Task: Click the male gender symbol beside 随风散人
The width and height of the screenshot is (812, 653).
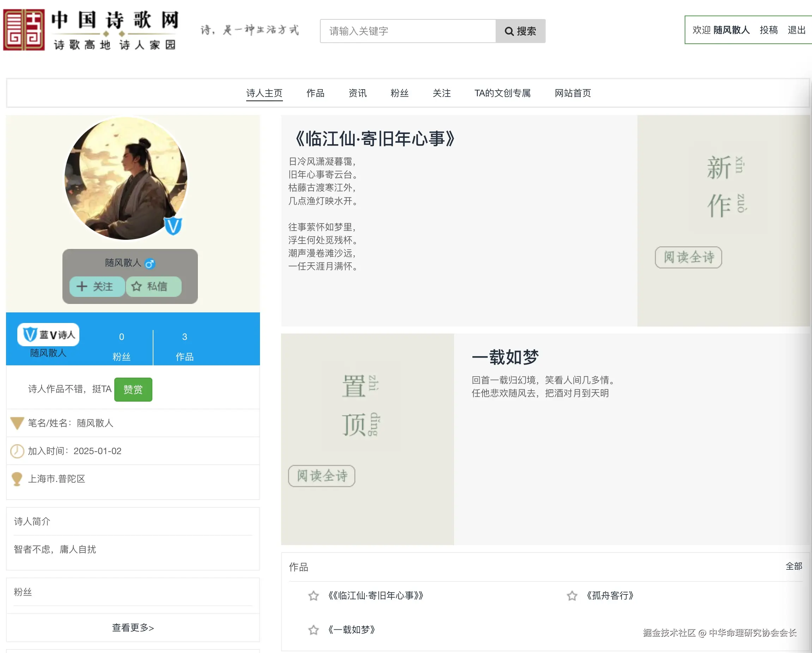Action: tap(150, 263)
